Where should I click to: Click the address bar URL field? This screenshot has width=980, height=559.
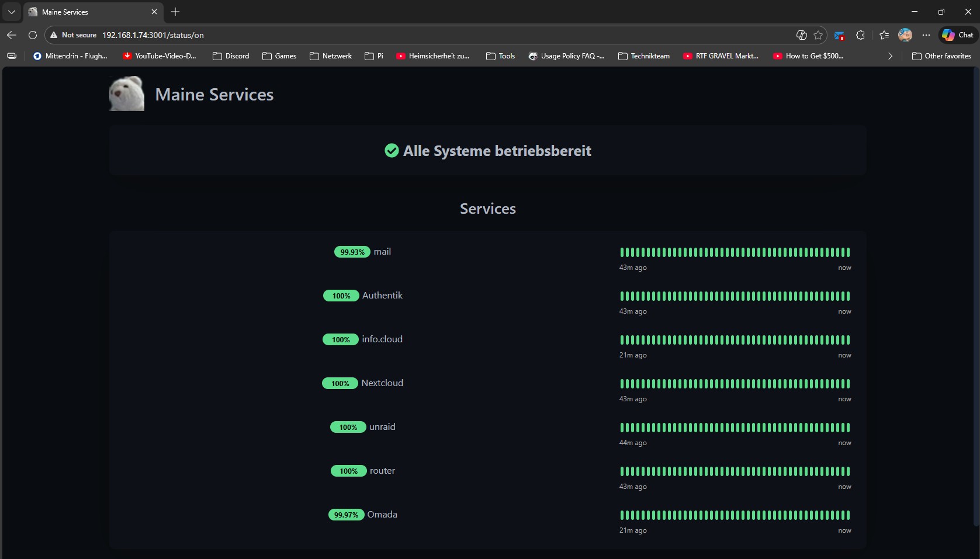pyautogui.click(x=409, y=35)
